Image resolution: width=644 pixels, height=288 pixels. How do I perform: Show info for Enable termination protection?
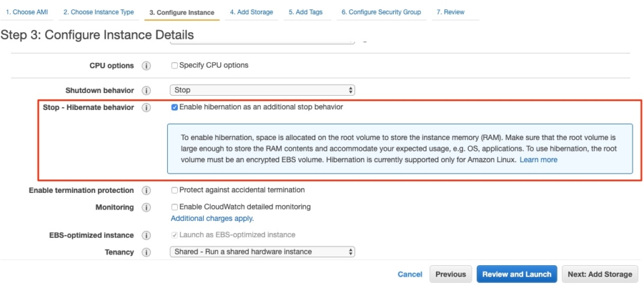click(x=146, y=190)
